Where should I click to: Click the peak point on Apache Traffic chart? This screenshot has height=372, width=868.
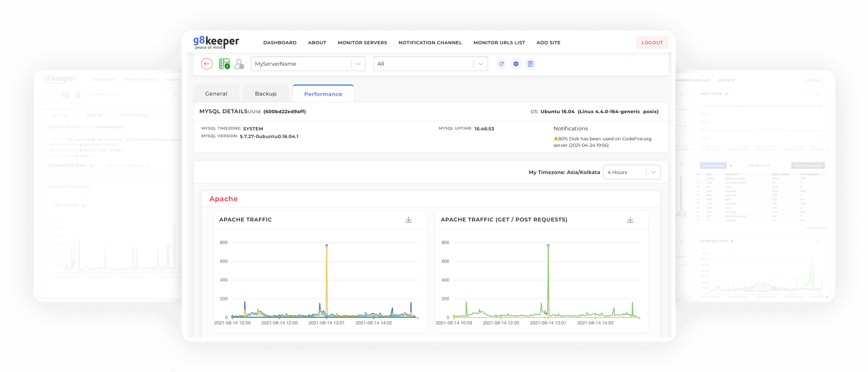(x=327, y=246)
